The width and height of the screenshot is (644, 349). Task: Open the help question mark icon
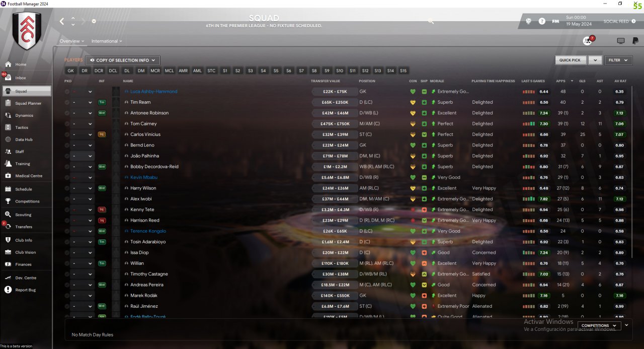[x=542, y=21]
